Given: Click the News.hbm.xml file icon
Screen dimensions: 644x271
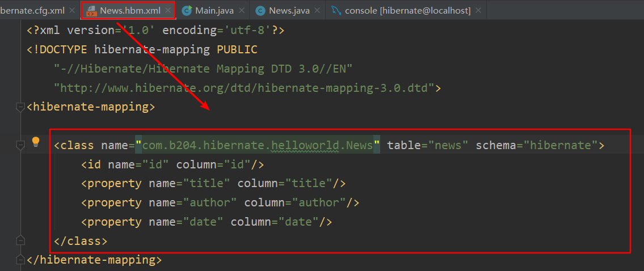Looking at the screenshot, I should click(91, 11).
